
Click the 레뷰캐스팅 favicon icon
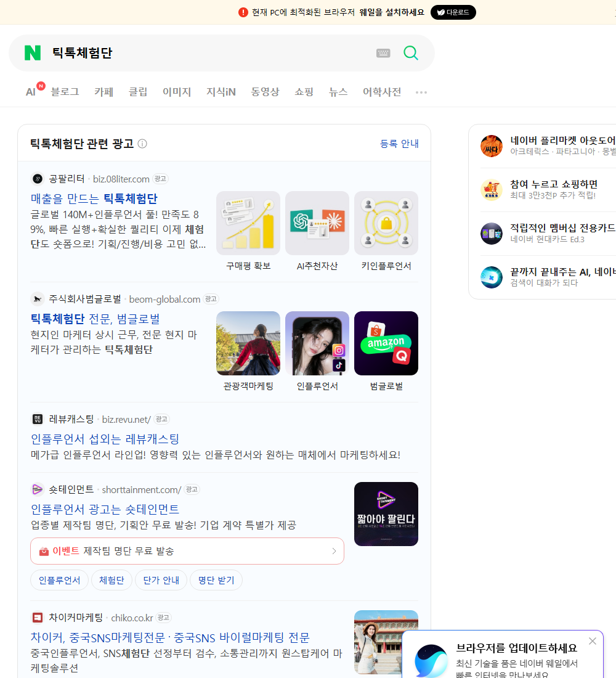pyautogui.click(x=38, y=419)
